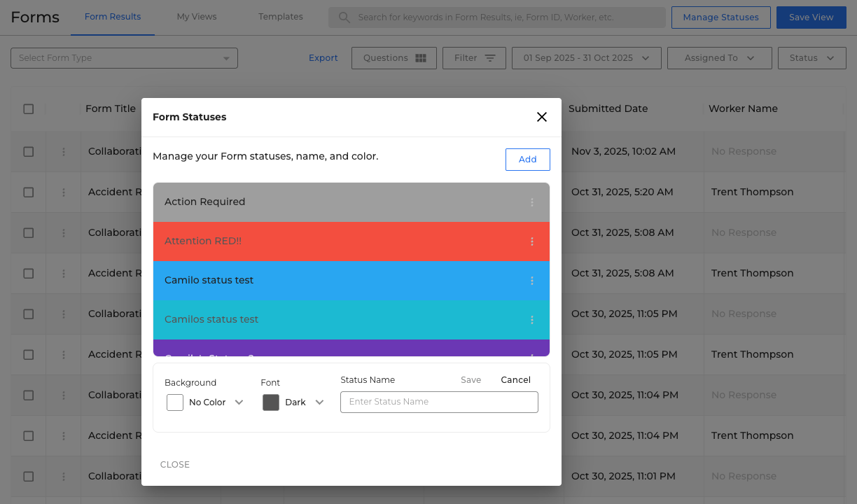Open the Font Dark dropdown
The height and width of the screenshot is (504, 857).
click(294, 402)
